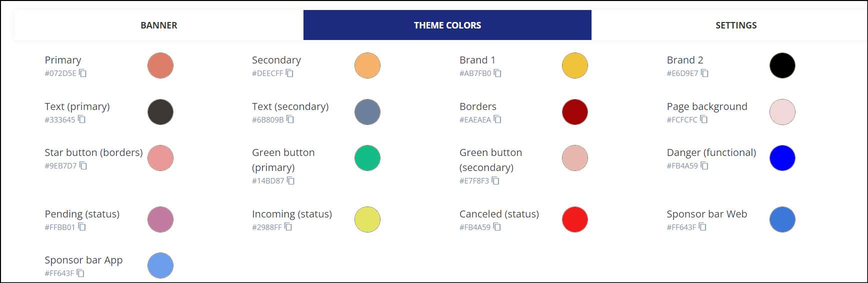This screenshot has height=283, width=868.
Task: Copy the Primary hex code #072D5E
Action: (x=82, y=73)
